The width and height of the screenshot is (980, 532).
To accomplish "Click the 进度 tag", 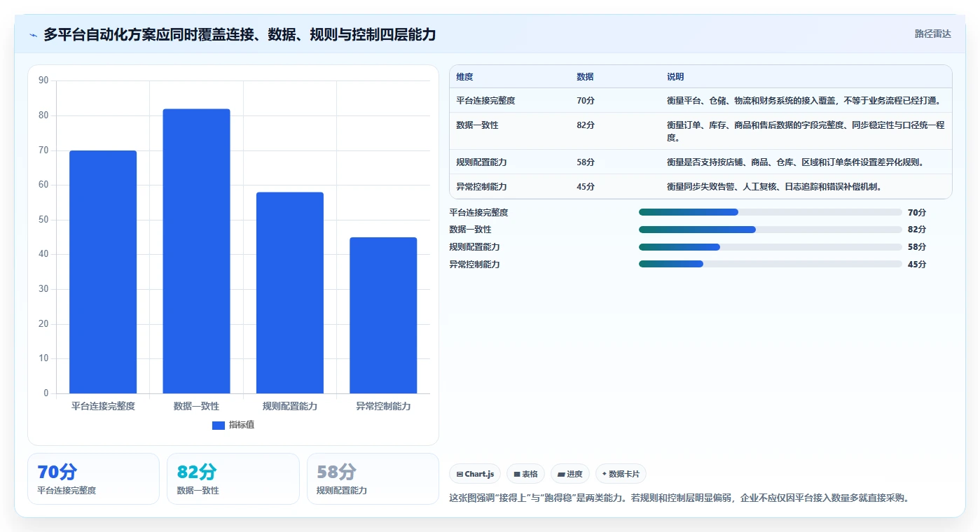I will pos(570,474).
